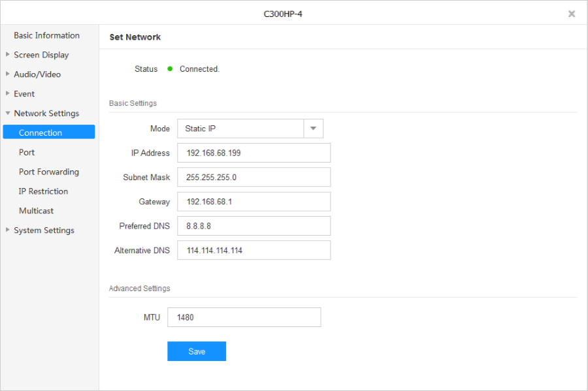
Task: Go to Port Forwarding settings
Action: [x=48, y=172]
